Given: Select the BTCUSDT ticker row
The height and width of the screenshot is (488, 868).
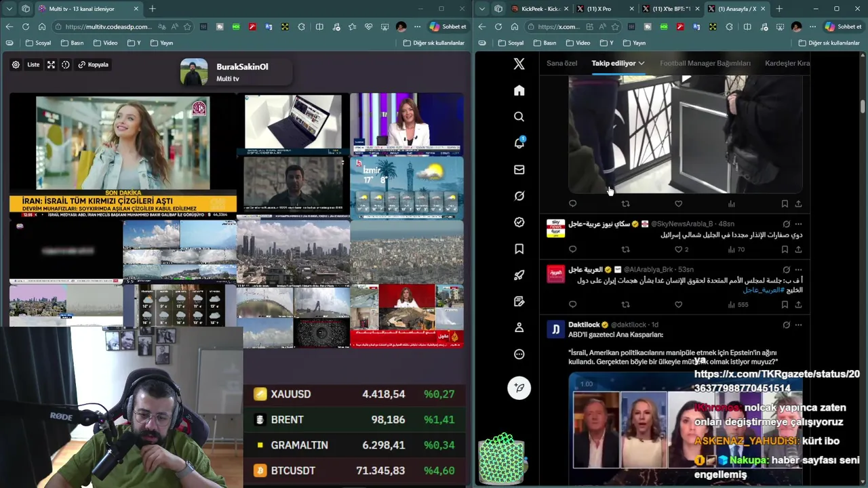Looking at the screenshot, I should point(355,470).
